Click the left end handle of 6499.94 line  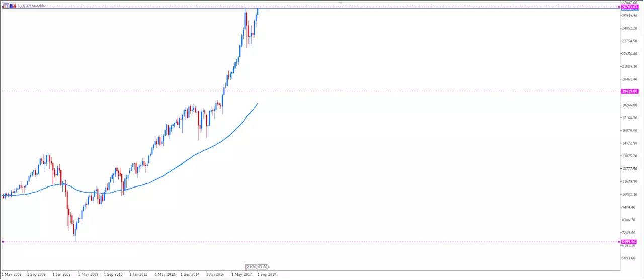point(3,242)
